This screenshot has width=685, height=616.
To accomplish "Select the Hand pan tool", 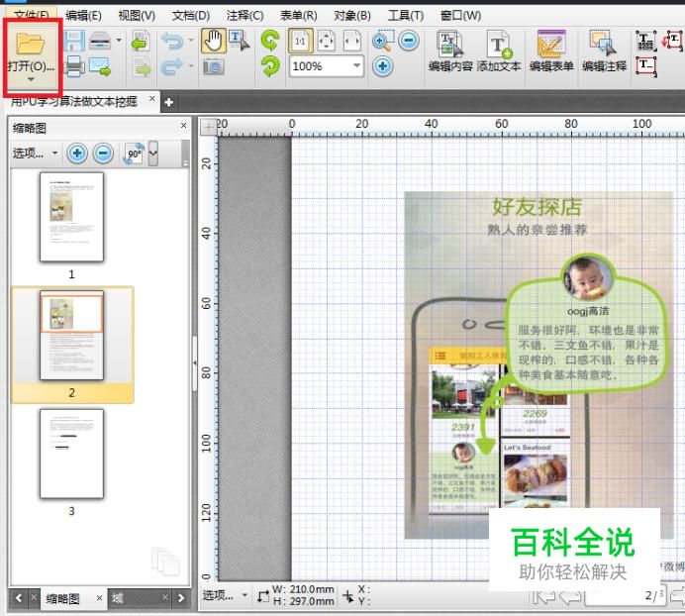I will pyautogui.click(x=212, y=41).
